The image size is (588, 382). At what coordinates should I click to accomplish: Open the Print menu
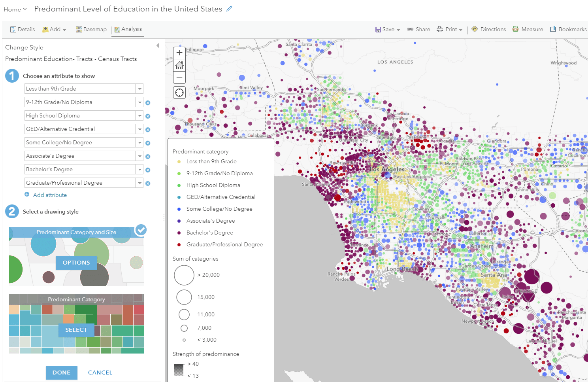(x=449, y=29)
